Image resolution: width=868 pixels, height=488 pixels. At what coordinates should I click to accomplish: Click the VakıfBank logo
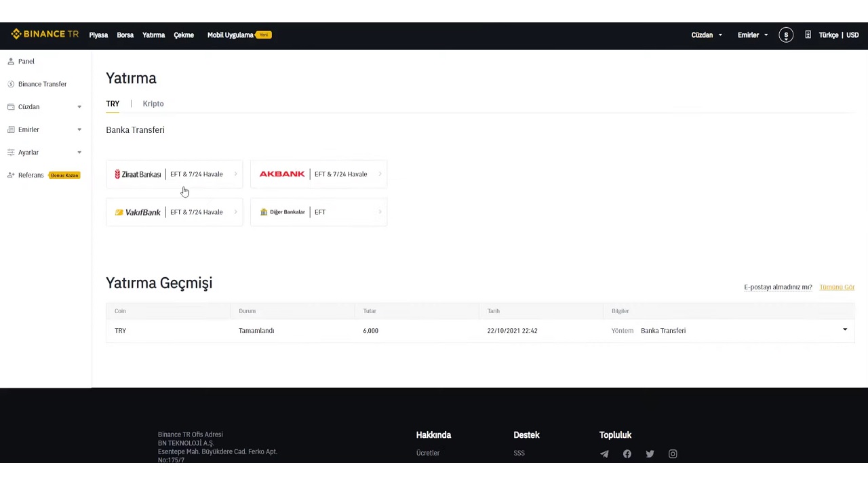click(138, 212)
